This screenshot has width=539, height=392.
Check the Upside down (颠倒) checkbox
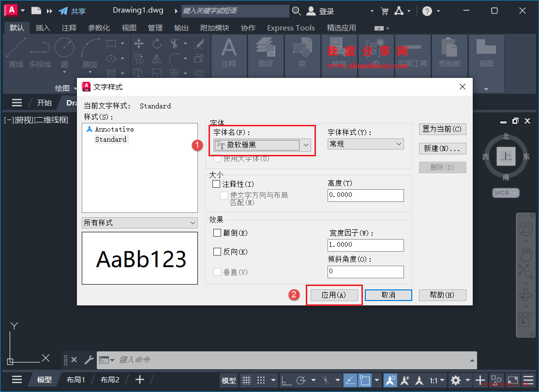pos(217,233)
